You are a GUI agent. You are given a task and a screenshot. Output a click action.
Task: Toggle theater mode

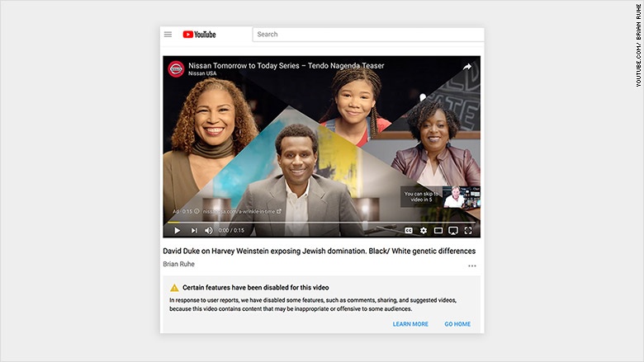(438, 231)
